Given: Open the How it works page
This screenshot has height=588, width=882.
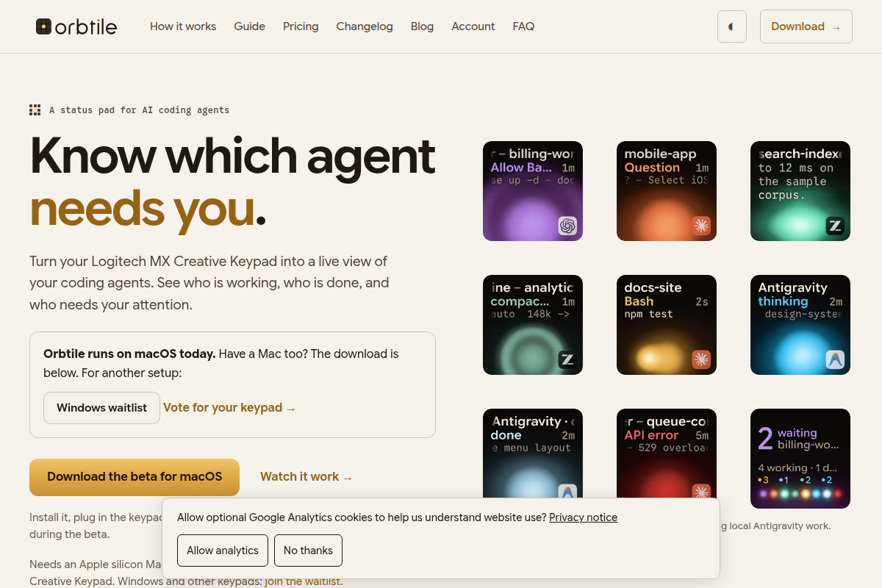Looking at the screenshot, I should pos(183,26).
